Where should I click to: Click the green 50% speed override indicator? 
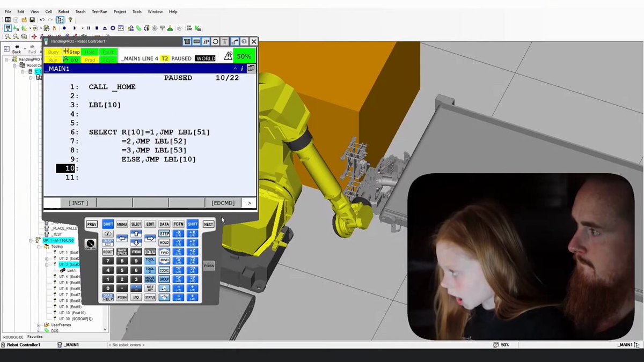(x=244, y=56)
